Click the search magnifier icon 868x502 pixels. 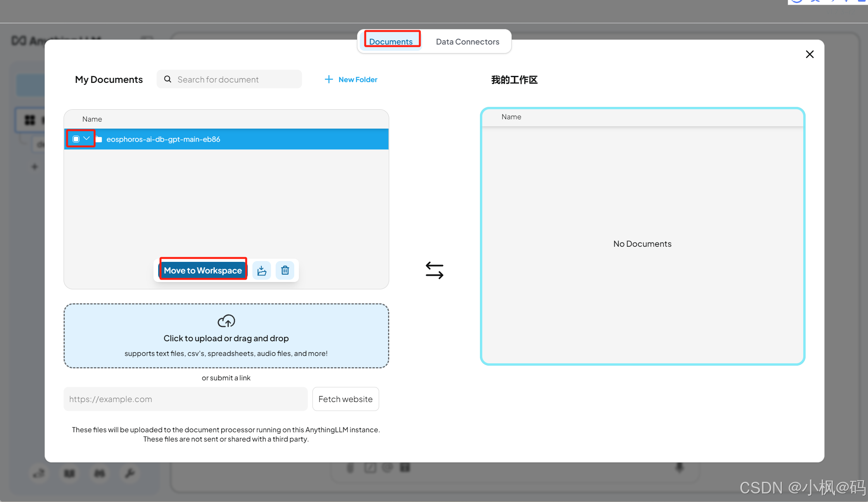(167, 79)
